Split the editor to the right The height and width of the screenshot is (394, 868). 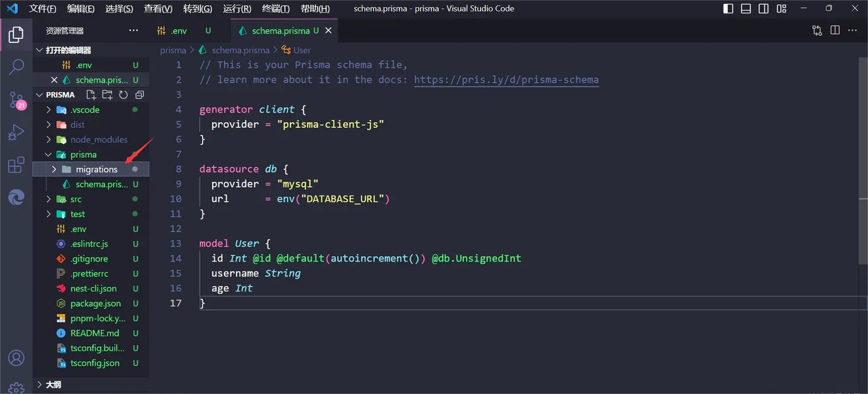(x=835, y=30)
